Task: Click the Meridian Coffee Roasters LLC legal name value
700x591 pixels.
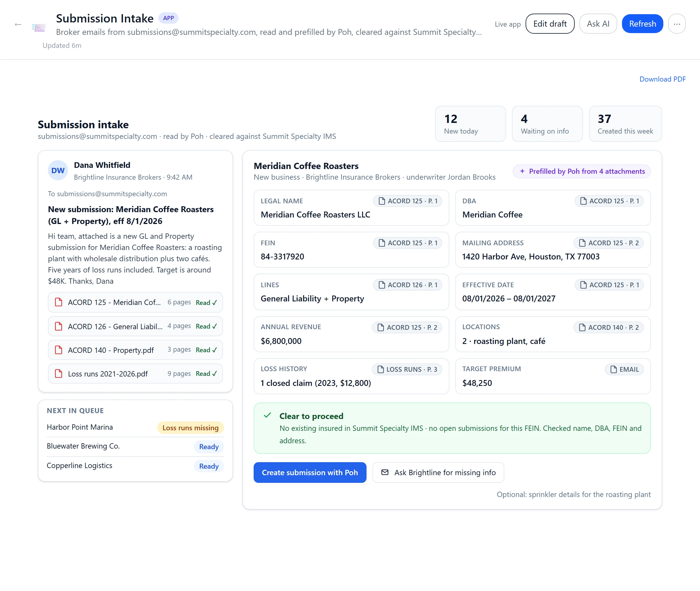Action: pos(315,215)
